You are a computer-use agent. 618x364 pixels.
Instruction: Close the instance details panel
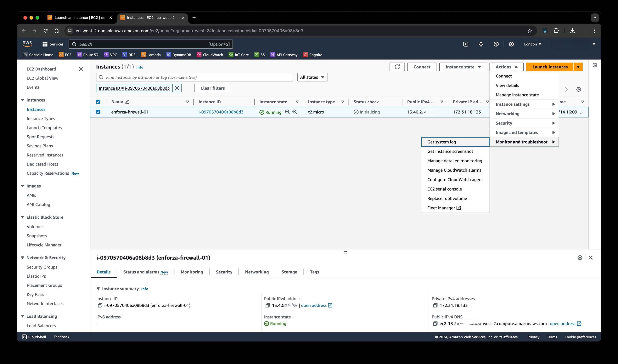591,258
